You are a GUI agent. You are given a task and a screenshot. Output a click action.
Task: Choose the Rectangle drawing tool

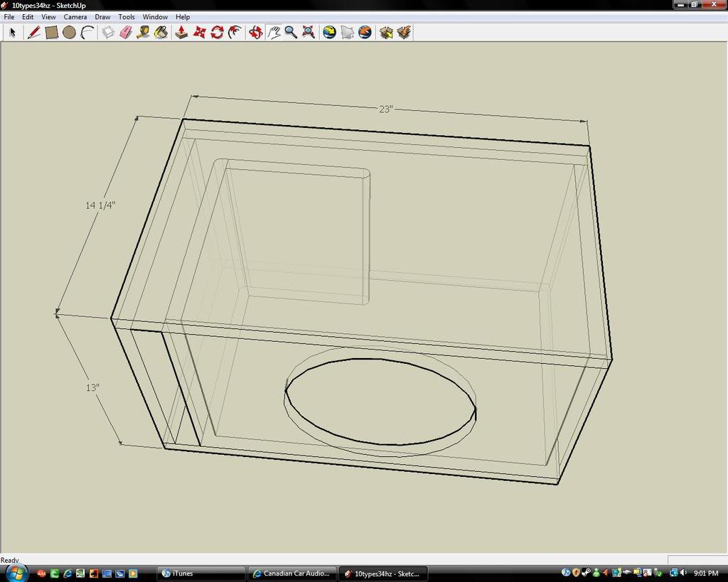click(x=51, y=33)
